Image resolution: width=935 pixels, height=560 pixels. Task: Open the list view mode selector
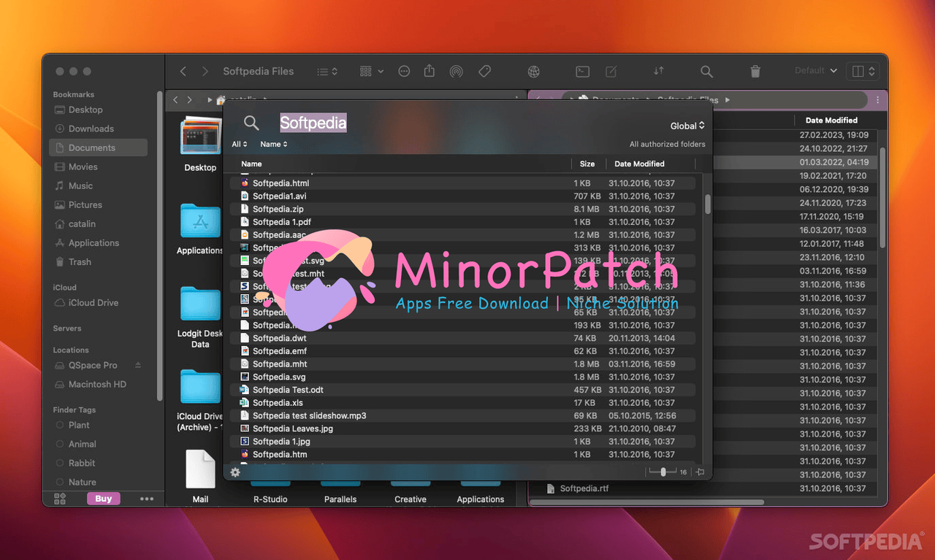coord(327,72)
